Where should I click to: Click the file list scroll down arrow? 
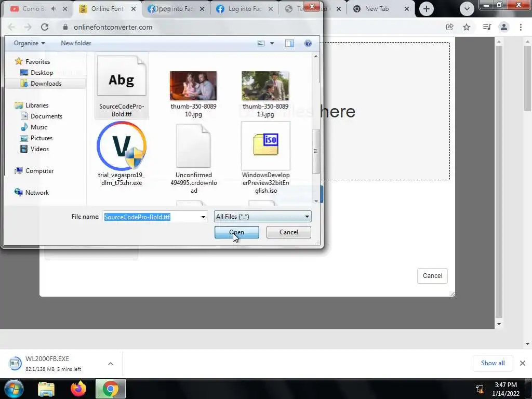[316, 201]
